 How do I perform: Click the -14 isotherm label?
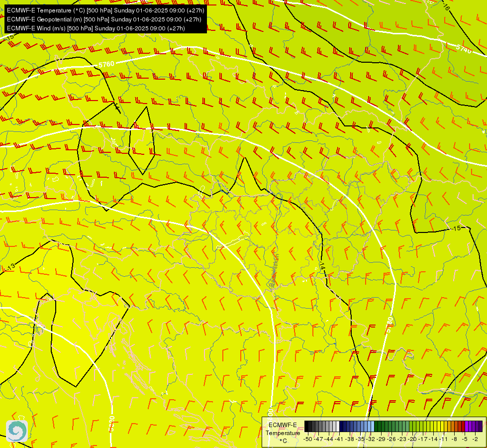click(322, 266)
